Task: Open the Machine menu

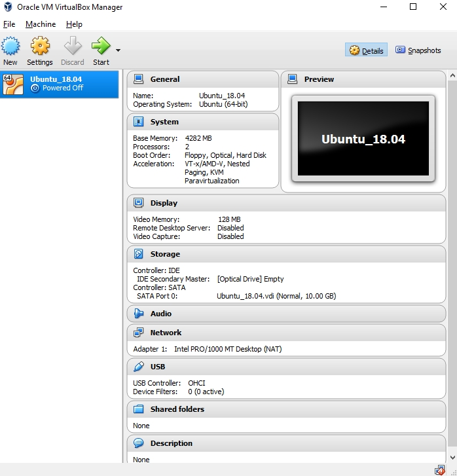Action: [x=41, y=24]
